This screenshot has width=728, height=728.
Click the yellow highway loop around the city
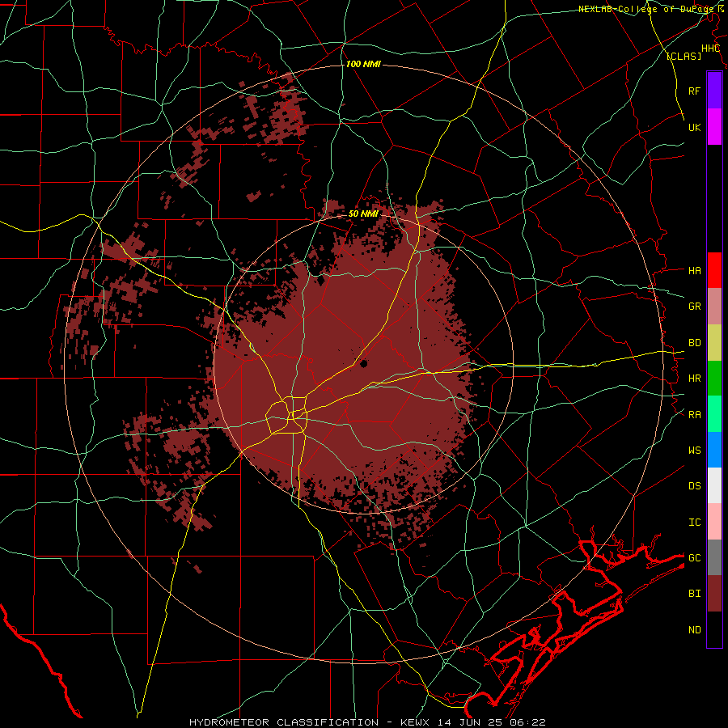click(x=287, y=415)
